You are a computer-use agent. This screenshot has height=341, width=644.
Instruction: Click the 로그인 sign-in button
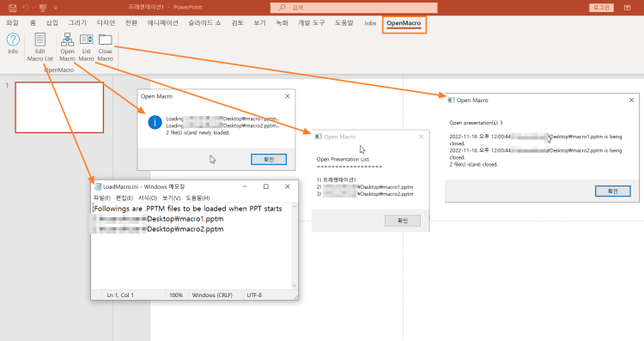click(x=601, y=8)
